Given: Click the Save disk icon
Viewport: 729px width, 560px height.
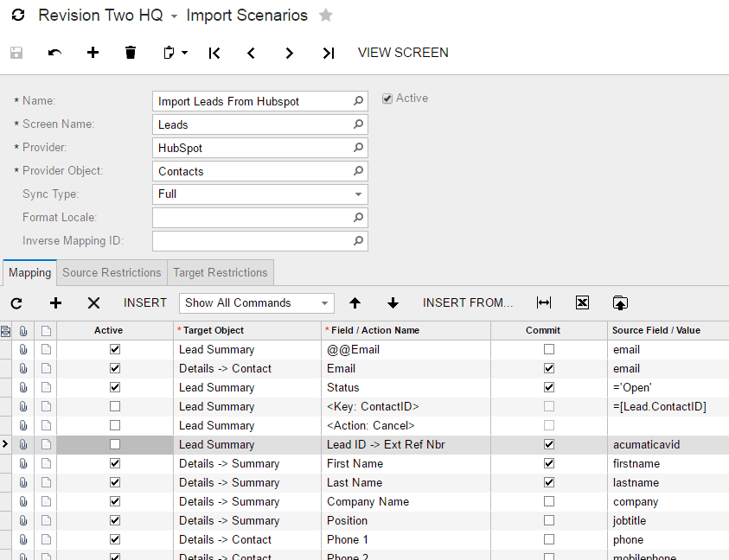Looking at the screenshot, I should pos(16,53).
